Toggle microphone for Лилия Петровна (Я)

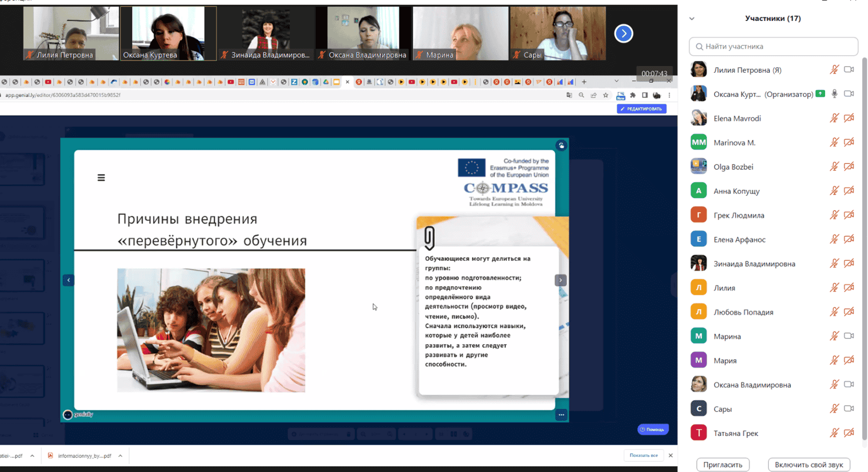834,70
